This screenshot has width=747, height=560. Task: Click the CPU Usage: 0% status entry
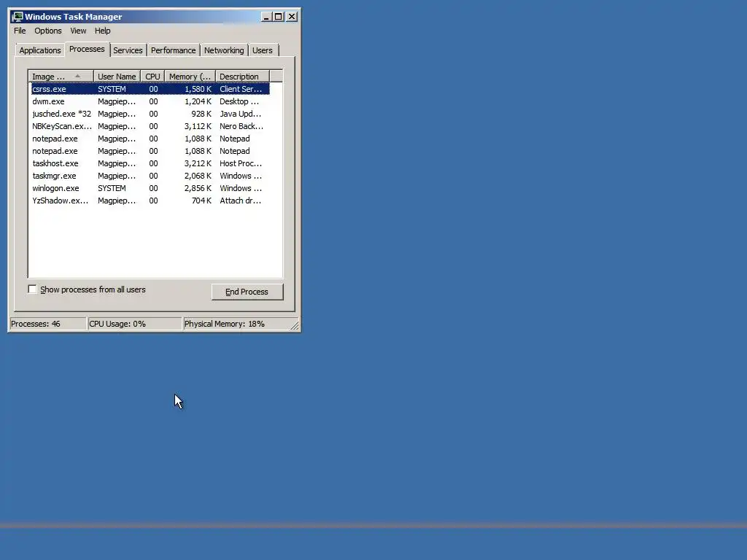pos(135,324)
